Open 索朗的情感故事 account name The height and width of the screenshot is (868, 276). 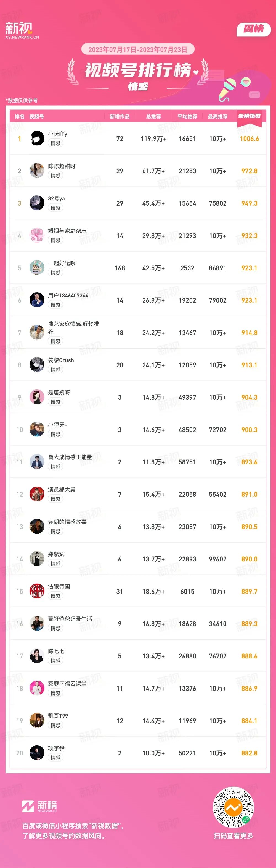click(67, 522)
